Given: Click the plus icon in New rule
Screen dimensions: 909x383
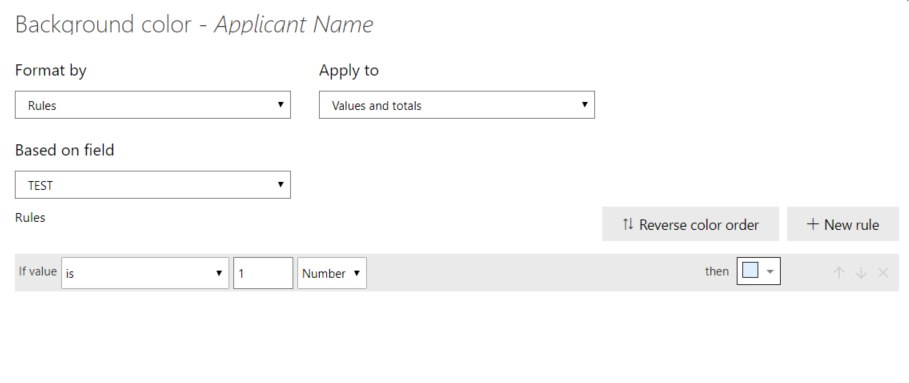Looking at the screenshot, I should point(813,224).
